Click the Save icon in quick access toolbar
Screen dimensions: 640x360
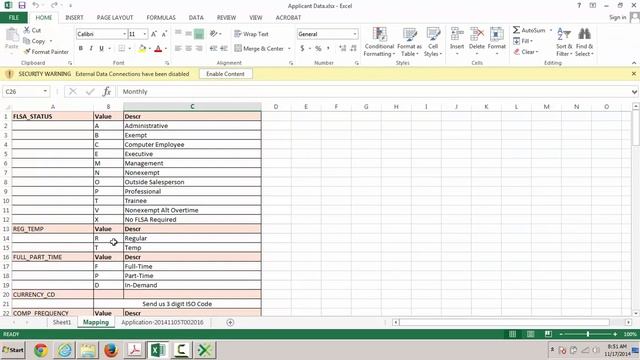coord(22,5)
